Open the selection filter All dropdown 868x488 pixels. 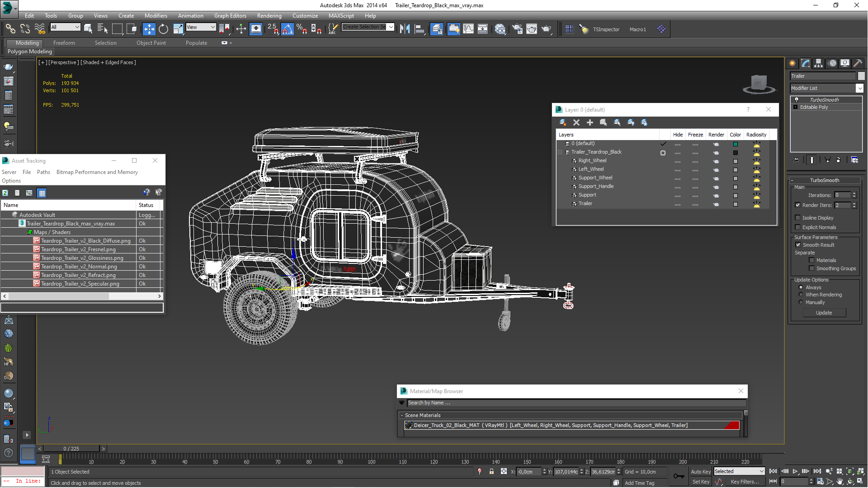click(x=65, y=27)
